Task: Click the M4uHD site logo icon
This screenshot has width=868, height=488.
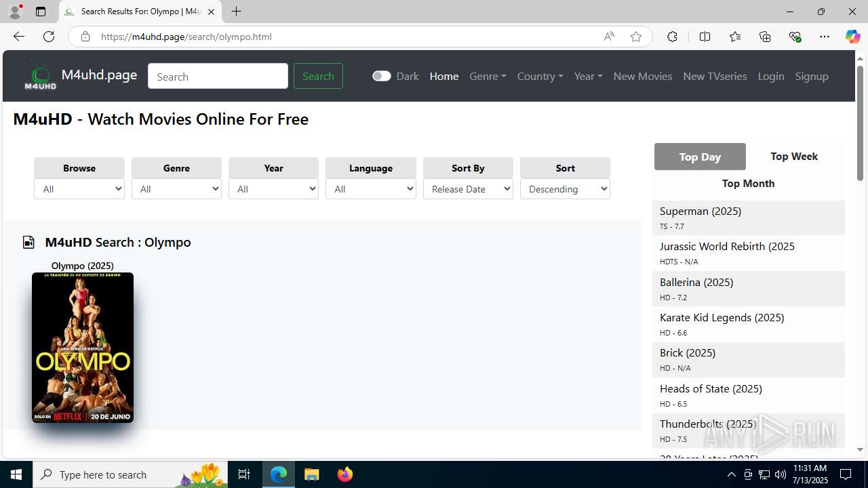Action: click(x=41, y=76)
